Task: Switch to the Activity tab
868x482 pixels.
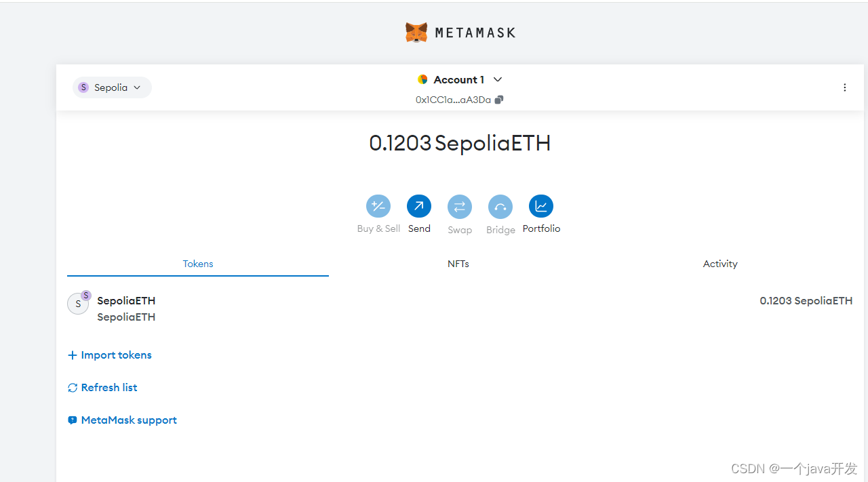Action: [x=720, y=264]
